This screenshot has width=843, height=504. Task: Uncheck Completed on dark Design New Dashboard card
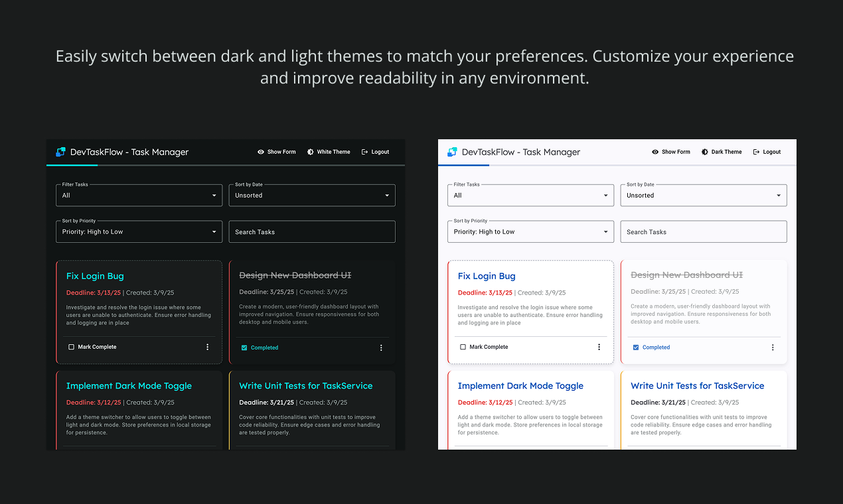coord(244,347)
